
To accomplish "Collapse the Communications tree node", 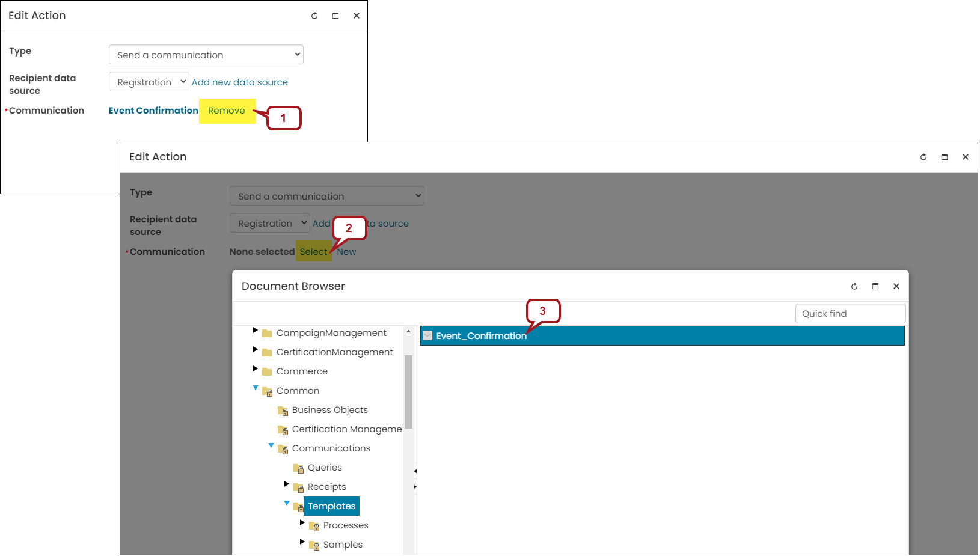I will (x=271, y=445).
